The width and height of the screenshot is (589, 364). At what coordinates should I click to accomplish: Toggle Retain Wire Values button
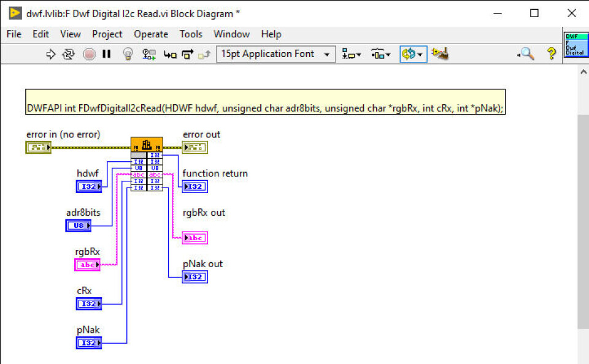[148, 54]
